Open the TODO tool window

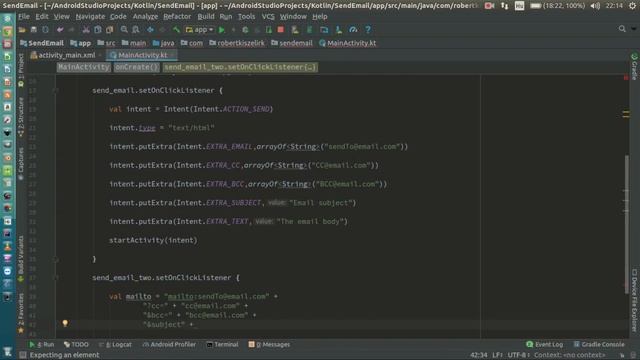pos(76,344)
